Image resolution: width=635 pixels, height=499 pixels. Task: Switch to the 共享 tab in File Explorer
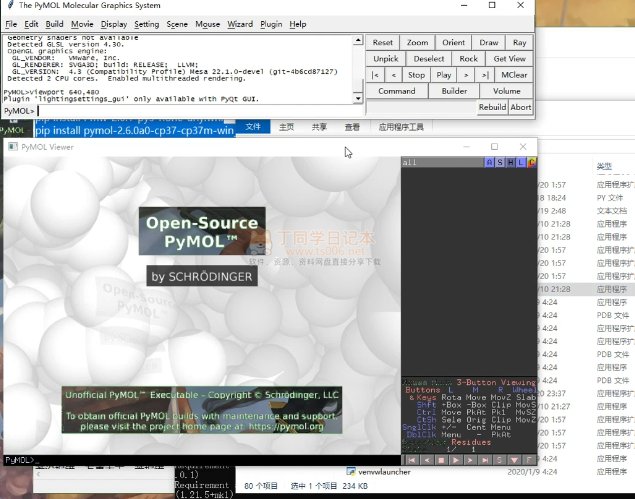pyautogui.click(x=319, y=127)
